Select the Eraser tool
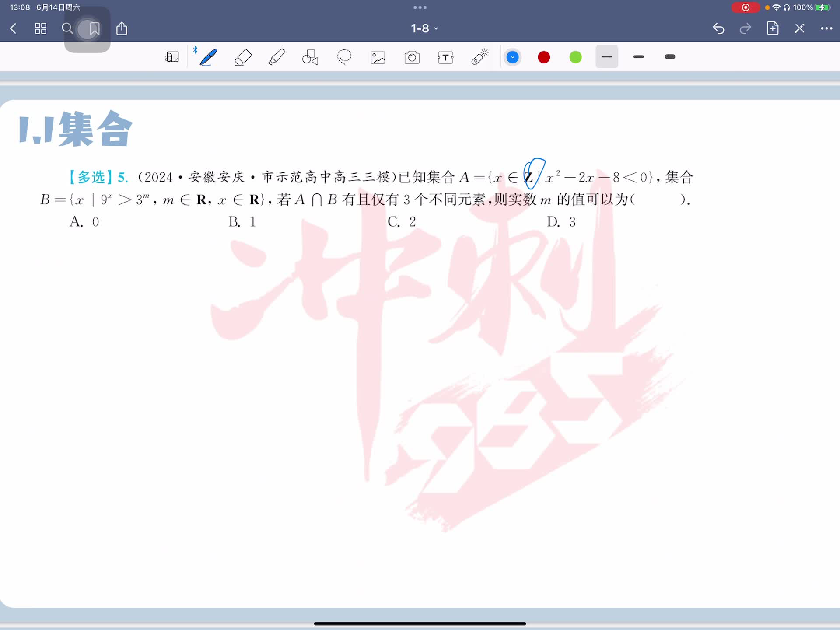The width and height of the screenshot is (840, 630). click(x=243, y=57)
